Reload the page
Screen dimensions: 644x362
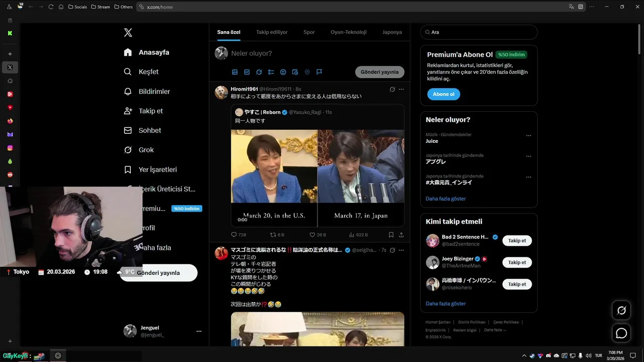coord(51,7)
